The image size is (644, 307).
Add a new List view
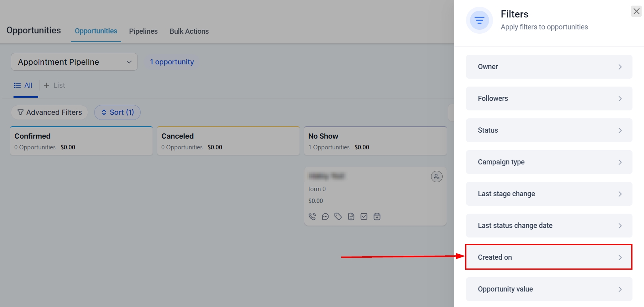(54, 85)
